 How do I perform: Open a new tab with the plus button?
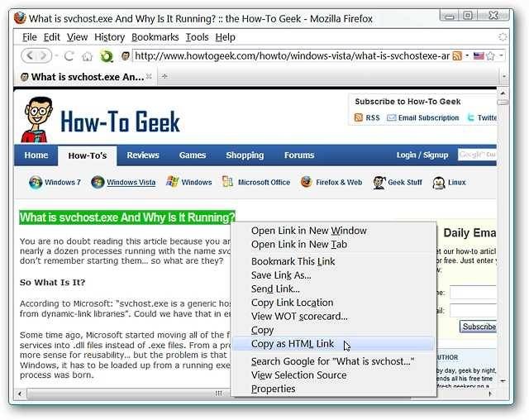(164, 77)
